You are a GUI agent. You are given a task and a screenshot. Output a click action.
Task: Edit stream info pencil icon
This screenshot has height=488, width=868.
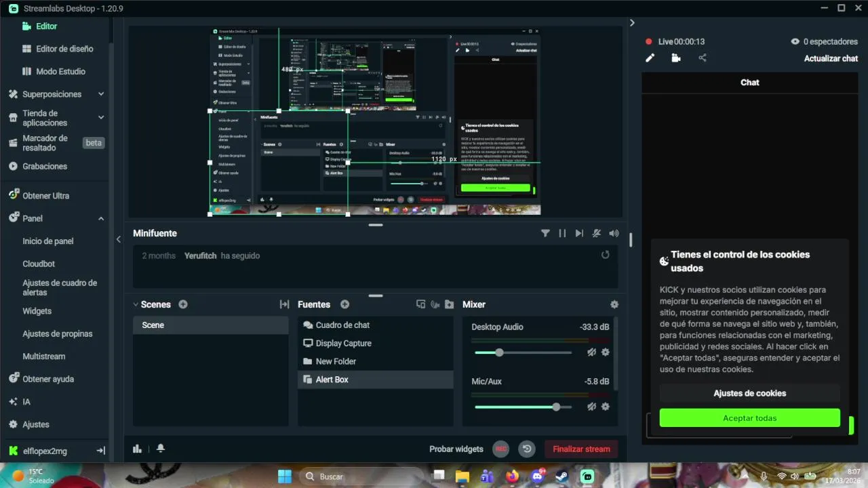point(650,58)
